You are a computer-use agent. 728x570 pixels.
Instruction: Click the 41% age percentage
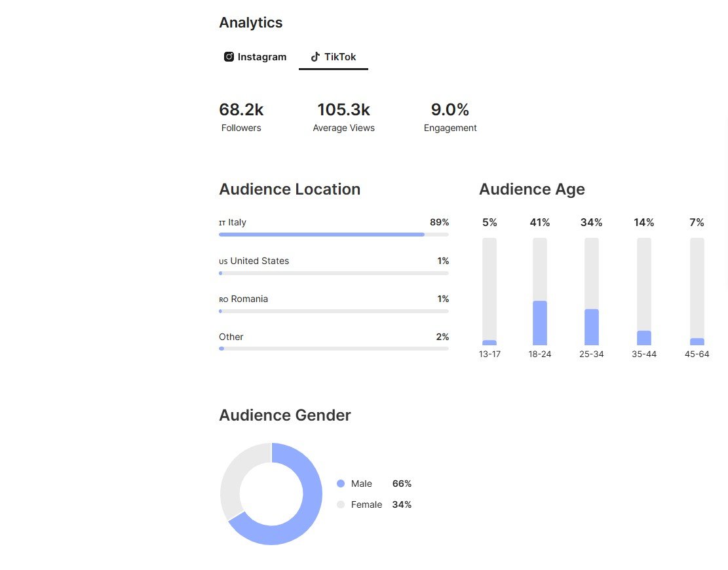point(540,223)
